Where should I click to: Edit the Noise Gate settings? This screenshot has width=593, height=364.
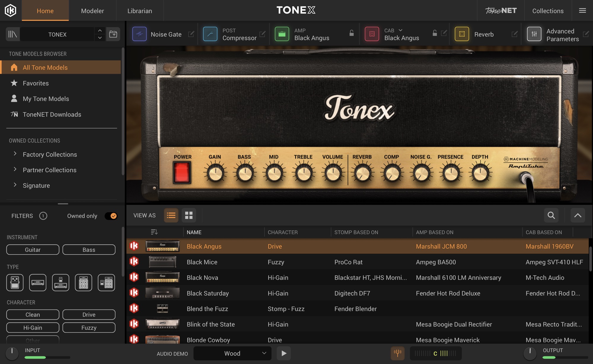[x=191, y=34]
